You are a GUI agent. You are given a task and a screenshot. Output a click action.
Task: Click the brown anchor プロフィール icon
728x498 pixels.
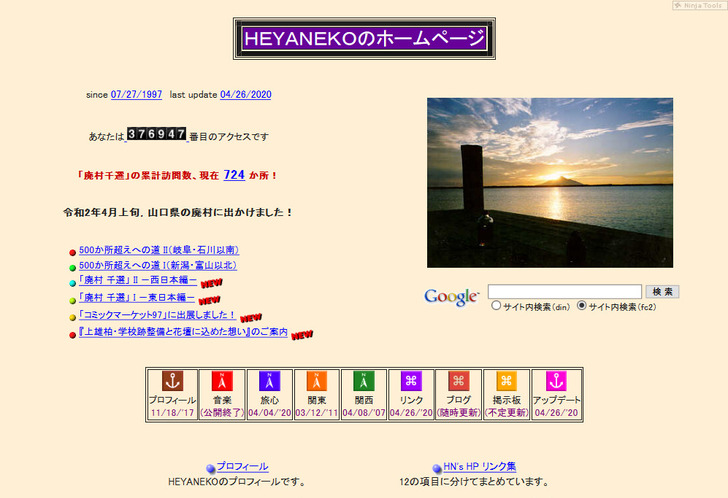[172, 381]
